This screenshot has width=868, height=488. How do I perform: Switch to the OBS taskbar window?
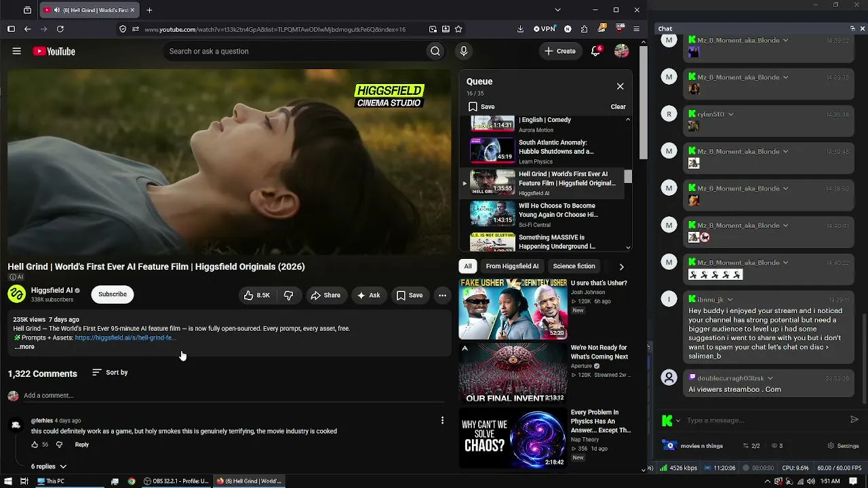[176, 481]
